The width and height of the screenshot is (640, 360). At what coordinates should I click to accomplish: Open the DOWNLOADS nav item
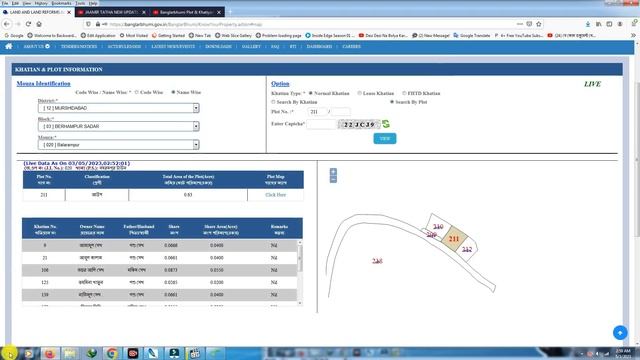point(218,47)
